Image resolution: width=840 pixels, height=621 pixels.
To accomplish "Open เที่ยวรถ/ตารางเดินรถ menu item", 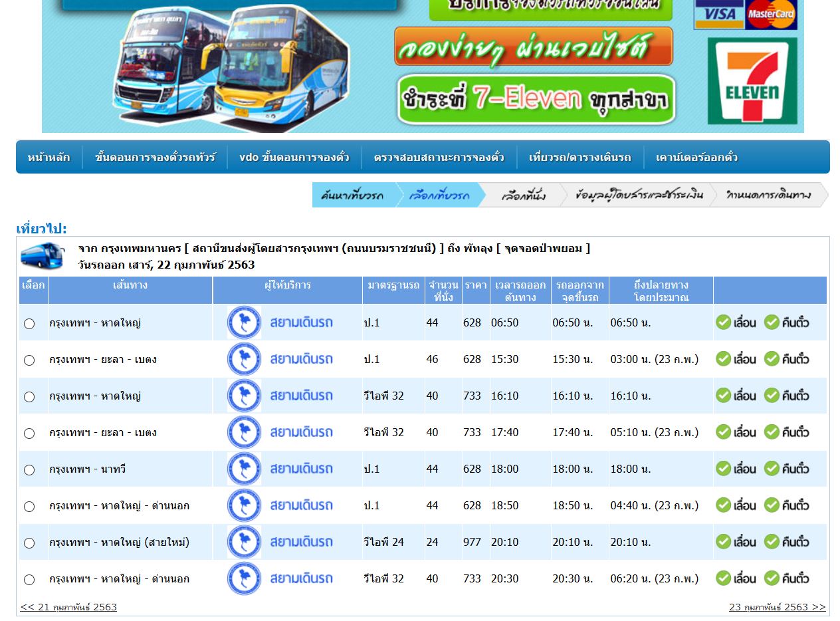I will click(579, 158).
